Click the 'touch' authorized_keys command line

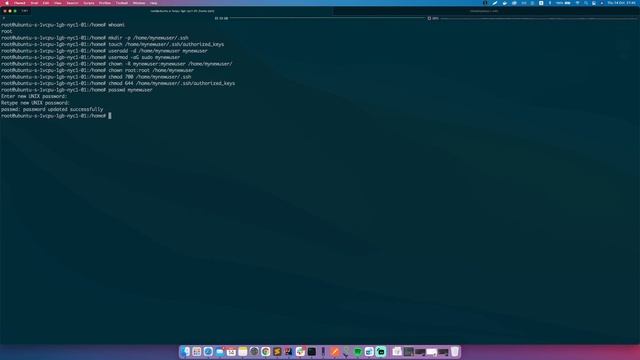(113, 44)
